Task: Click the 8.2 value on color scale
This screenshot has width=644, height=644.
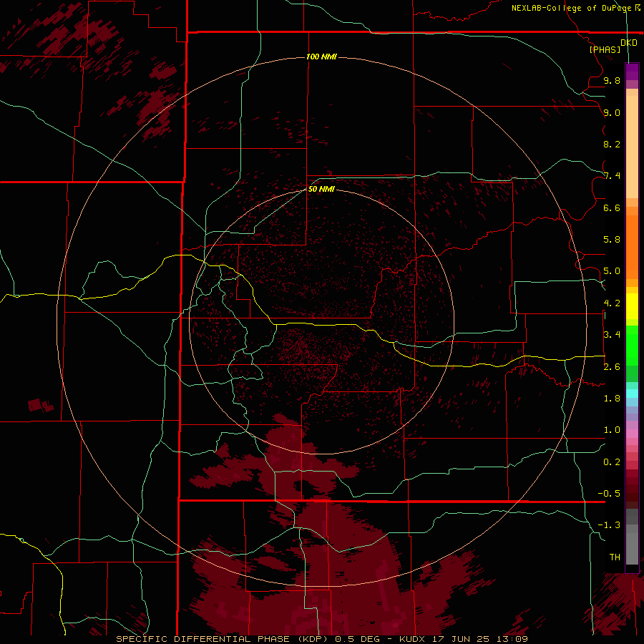Action: point(612,144)
